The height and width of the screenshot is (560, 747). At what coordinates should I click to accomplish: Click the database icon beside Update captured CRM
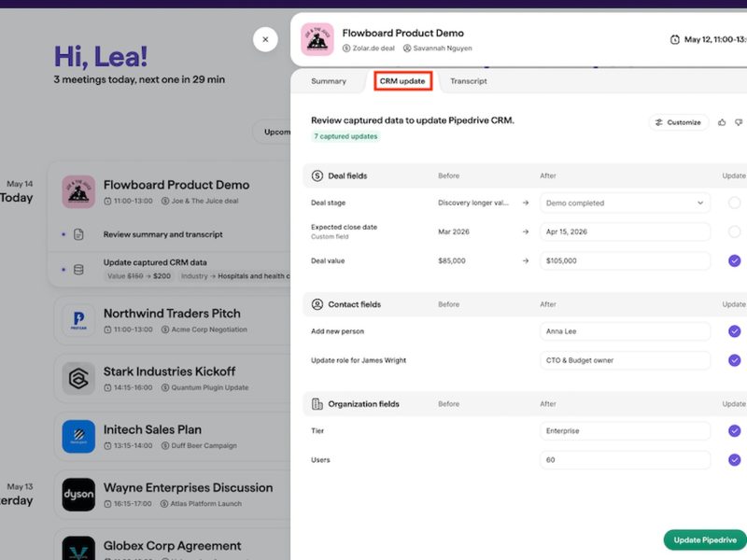[78, 270]
